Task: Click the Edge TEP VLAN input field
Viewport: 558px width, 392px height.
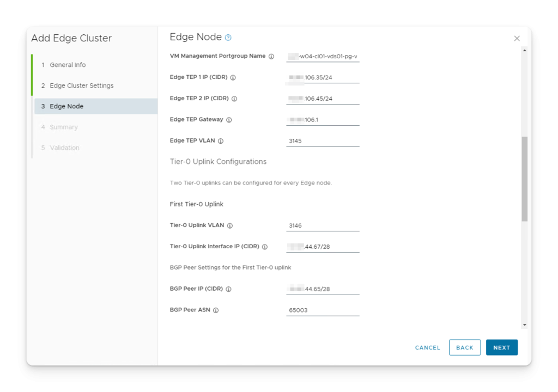Action: [x=323, y=140]
